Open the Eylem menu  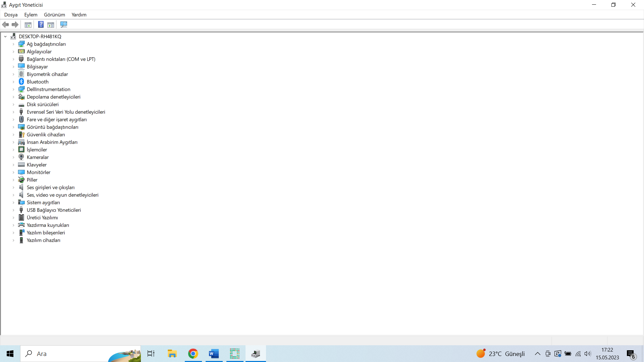[x=31, y=15]
